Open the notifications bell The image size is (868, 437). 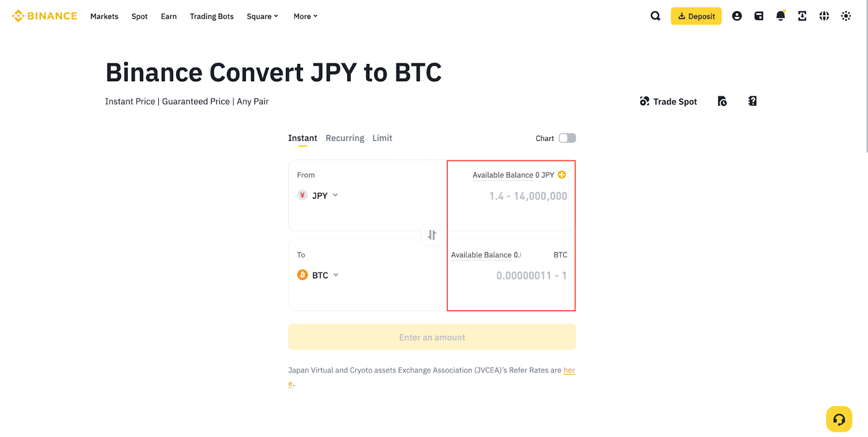(781, 16)
